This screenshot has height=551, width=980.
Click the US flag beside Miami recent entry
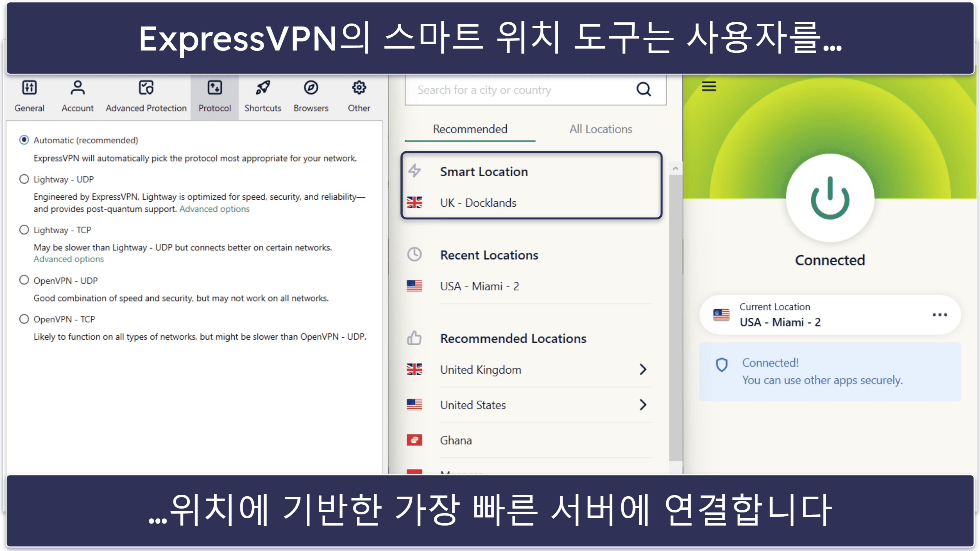[414, 286]
